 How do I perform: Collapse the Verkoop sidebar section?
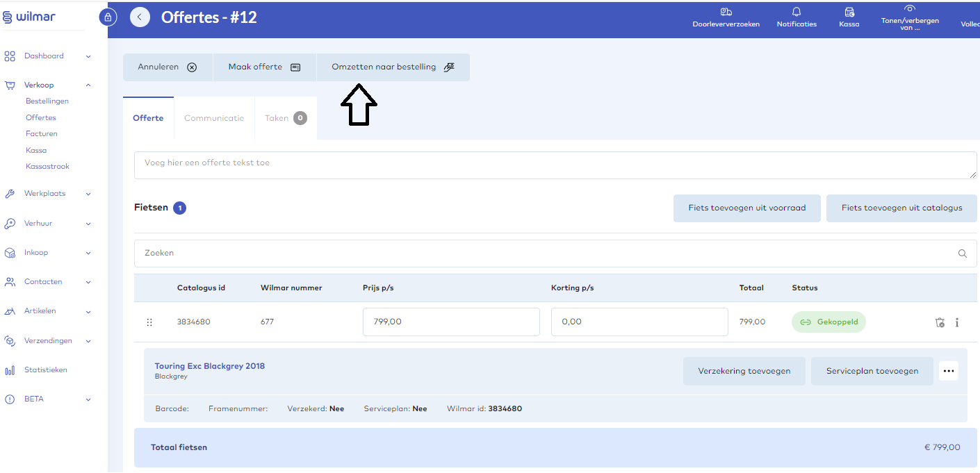click(x=88, y=85)
